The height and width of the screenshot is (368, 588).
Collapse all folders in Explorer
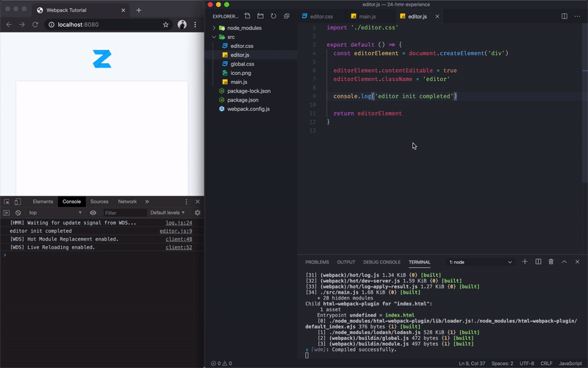pyautogui.click(x=286, y=16)
